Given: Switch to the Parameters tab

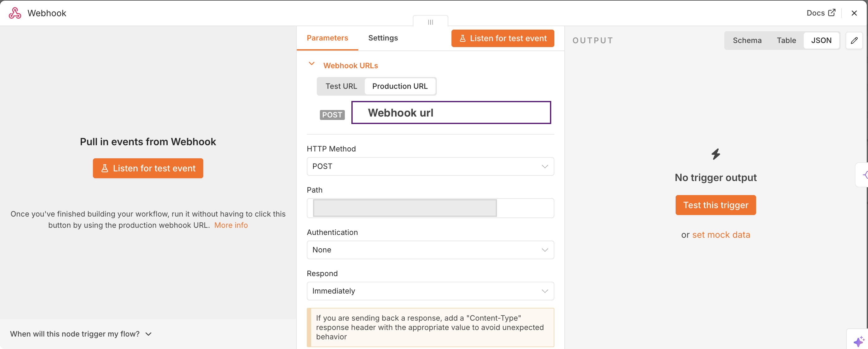Looking at the screenshot, I should pos(327,38).
